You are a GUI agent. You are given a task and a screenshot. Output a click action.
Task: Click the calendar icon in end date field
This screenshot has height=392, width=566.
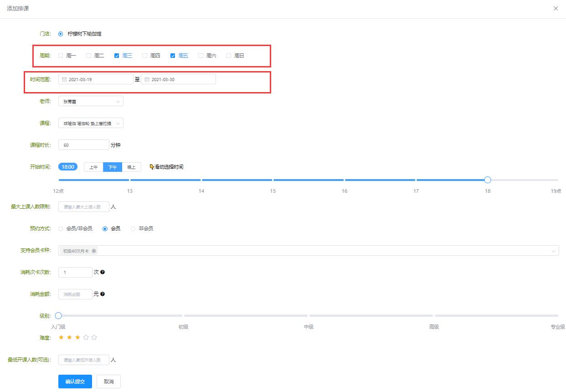click(147, 79)
